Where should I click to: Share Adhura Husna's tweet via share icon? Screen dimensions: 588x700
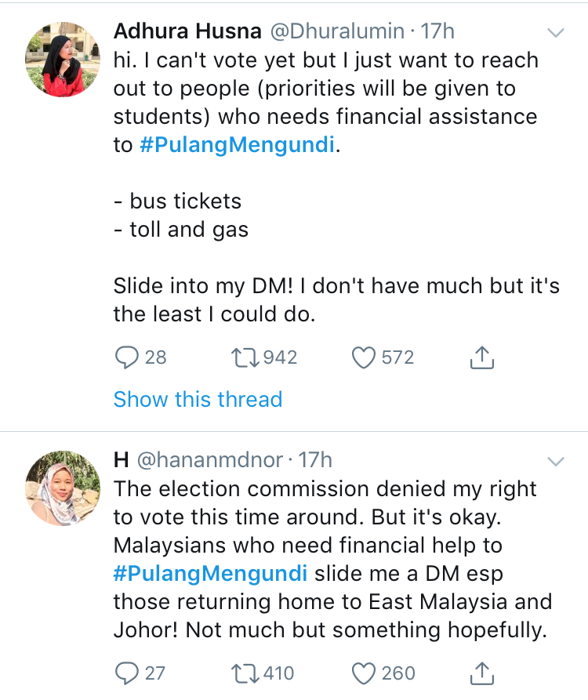tap(481, 357)
